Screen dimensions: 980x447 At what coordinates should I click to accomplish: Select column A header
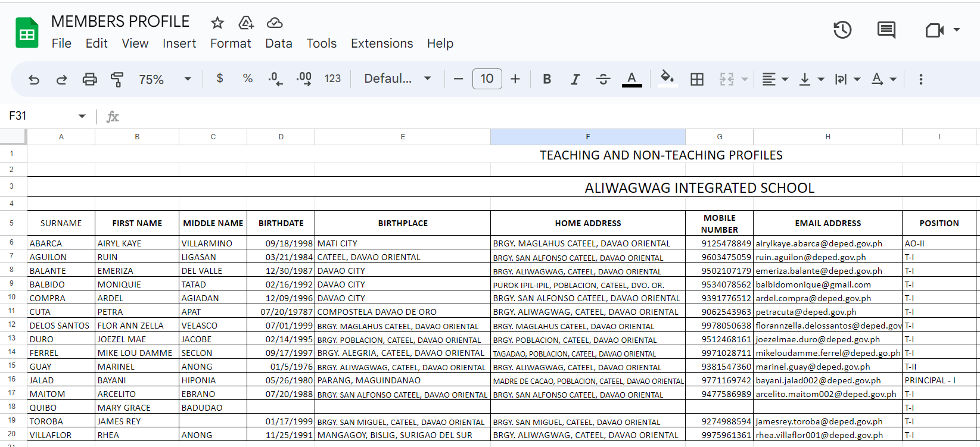tap(61, 137)
